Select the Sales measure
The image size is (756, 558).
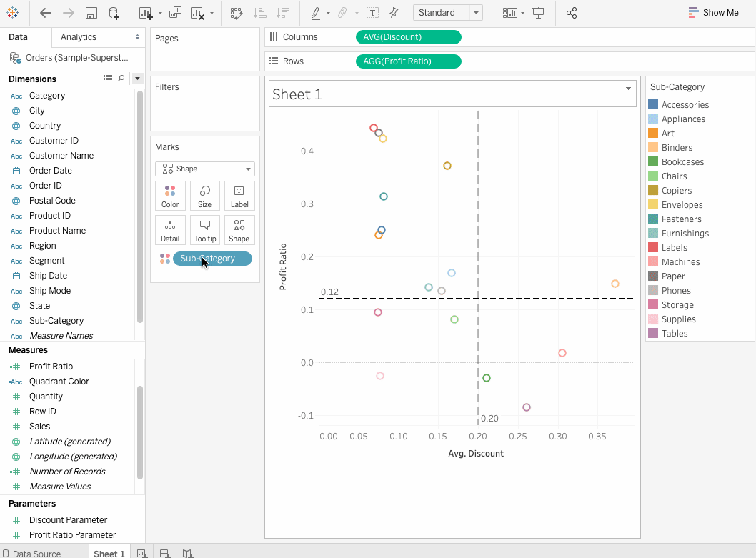[39, 427]
